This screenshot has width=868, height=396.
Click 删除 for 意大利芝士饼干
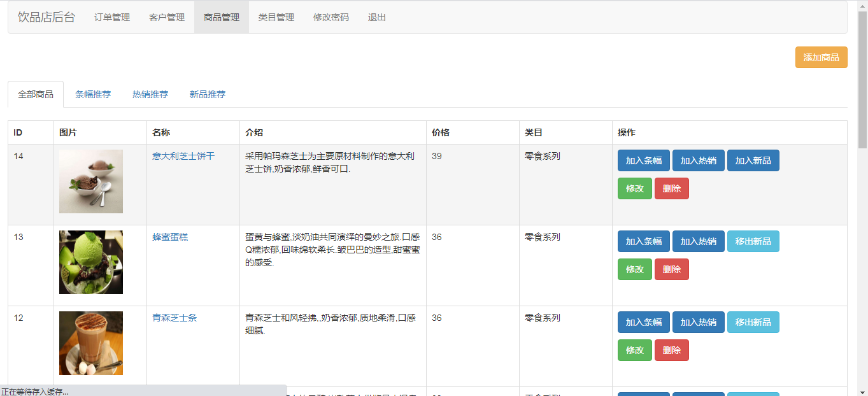672,188
